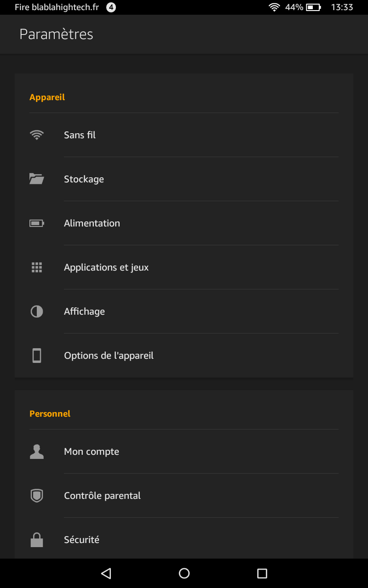The height and width of the screenshot is (588, 368).
Task: Open the Stockage menu entry
Action: pyautogui.click(x=84, y=179)
